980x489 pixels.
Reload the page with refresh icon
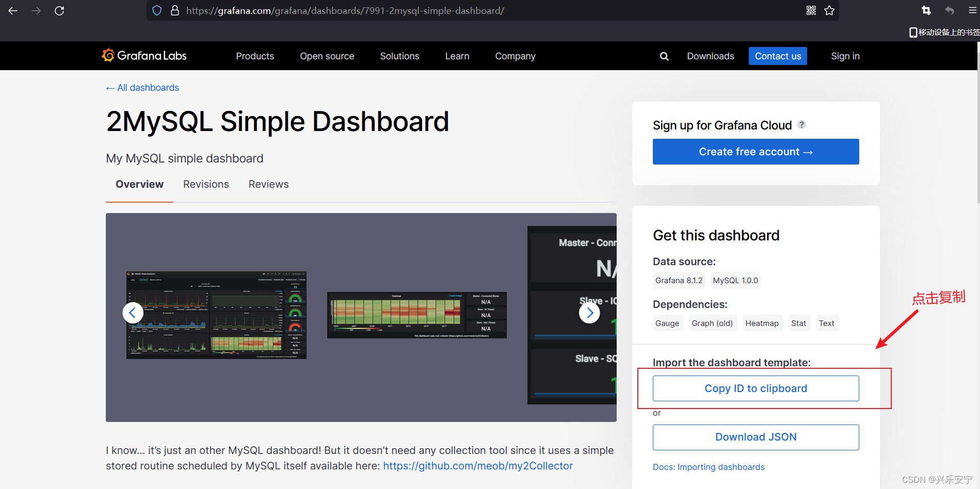[59, 10]
